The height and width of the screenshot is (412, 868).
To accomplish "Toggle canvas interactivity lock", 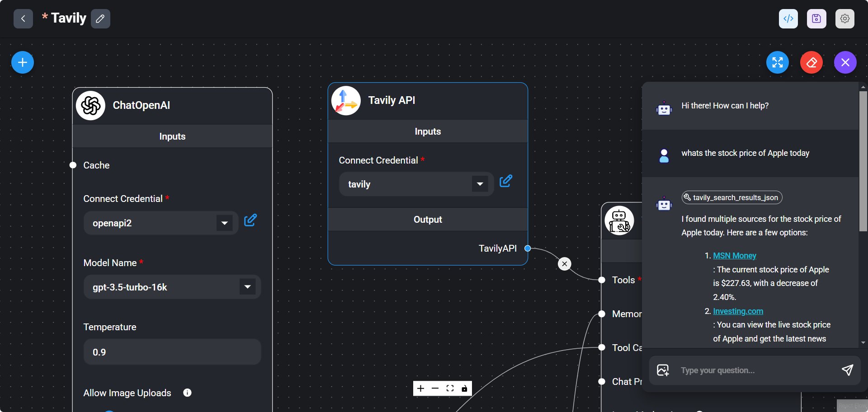I will pyautogui.click(x=464, y=389).
